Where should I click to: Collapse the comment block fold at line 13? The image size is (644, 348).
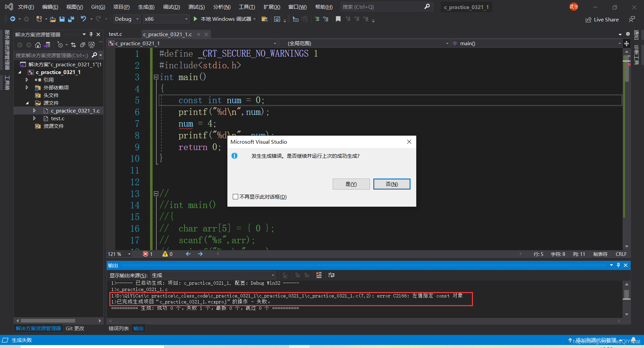[x=156, y=194]
